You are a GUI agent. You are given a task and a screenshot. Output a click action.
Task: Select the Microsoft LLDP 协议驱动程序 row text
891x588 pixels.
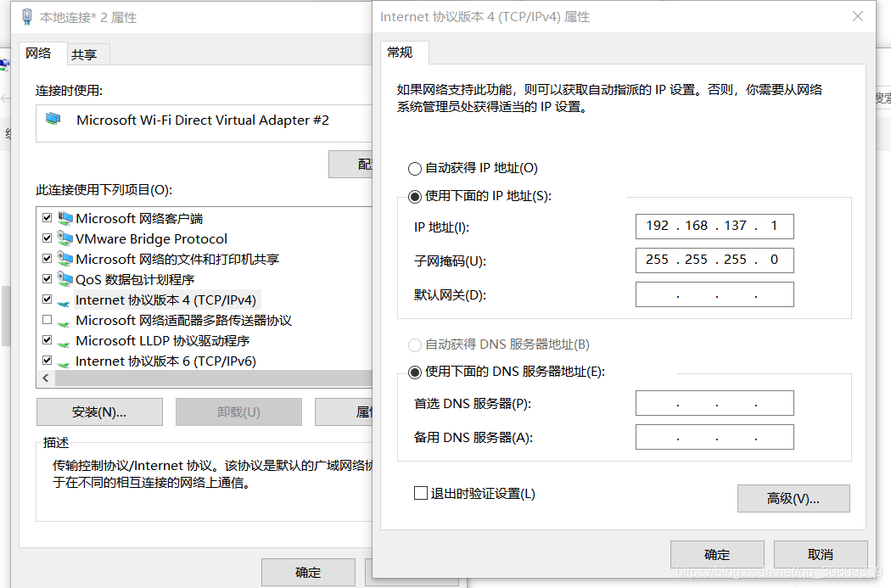tap(163, 341)
